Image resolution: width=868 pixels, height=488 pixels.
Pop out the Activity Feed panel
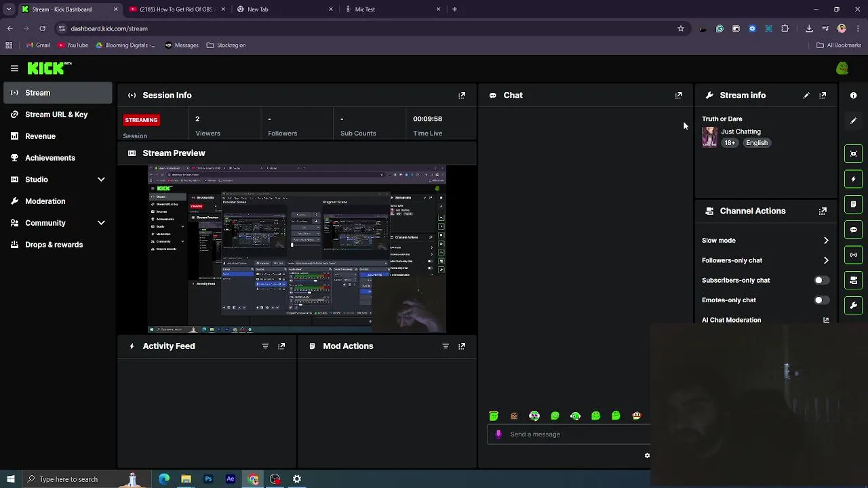[x=281, y=346]
